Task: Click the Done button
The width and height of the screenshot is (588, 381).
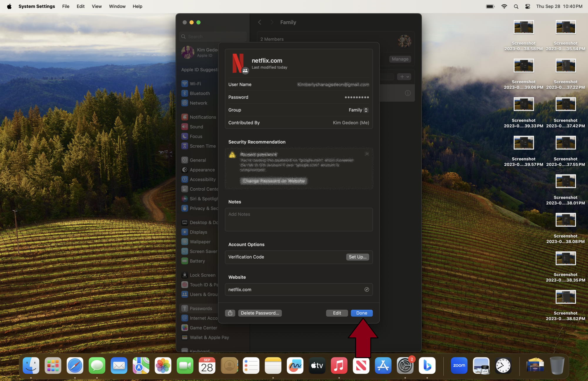Action: click(x=362, y=313)
